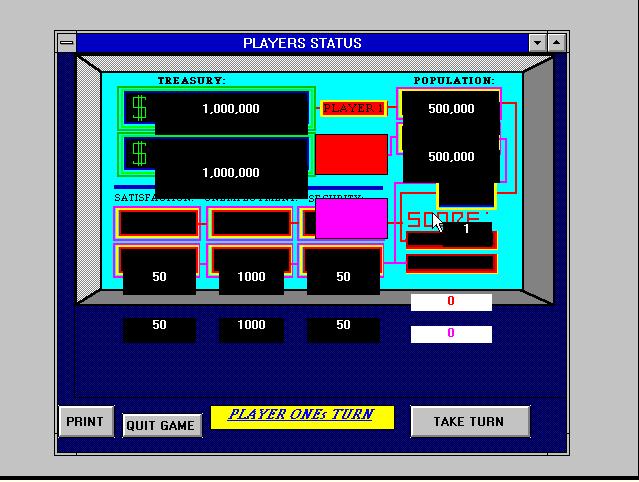Open the window control menu box
Screen dimensions: 639x482
pyautogui.click(x=66, y=43)
